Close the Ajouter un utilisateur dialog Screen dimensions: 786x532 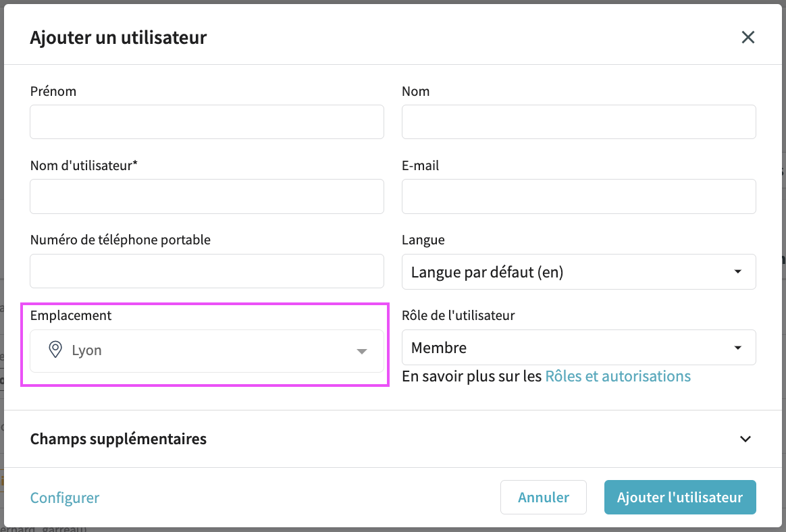748,37
